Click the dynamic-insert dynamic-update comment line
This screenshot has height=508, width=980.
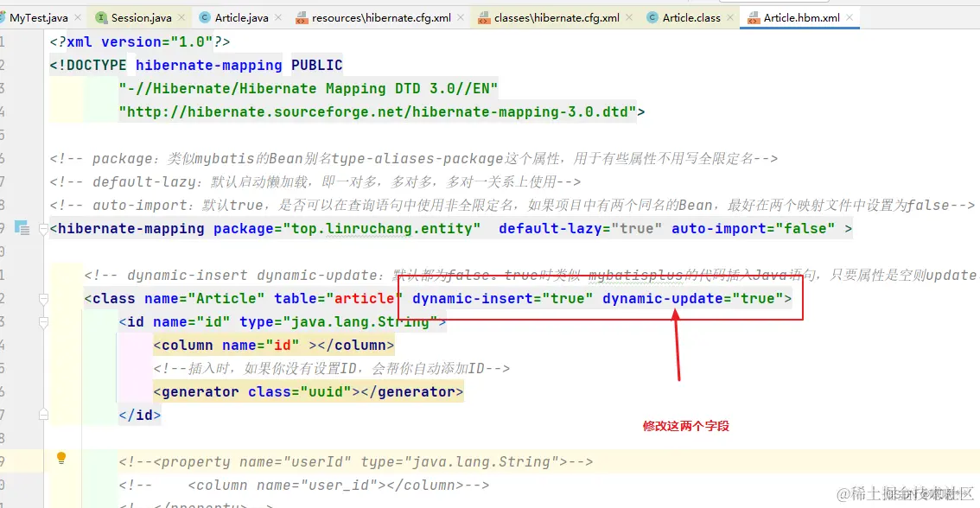click(530, 275)
